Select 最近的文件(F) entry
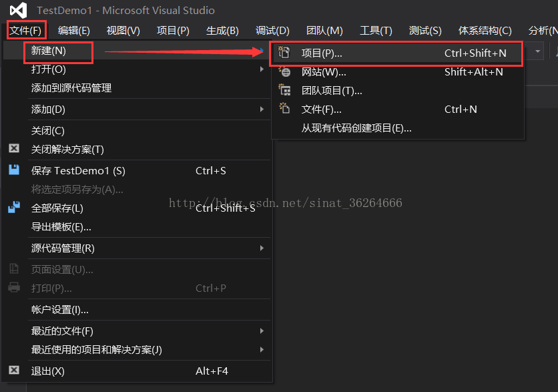Viewport: 558px width, 392px height. [x=137, y=331]
